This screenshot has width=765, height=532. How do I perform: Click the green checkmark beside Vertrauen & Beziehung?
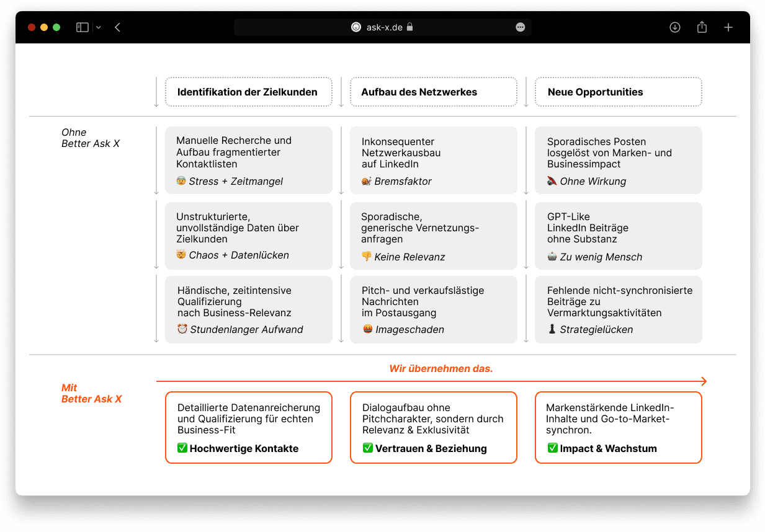[367, 448]
